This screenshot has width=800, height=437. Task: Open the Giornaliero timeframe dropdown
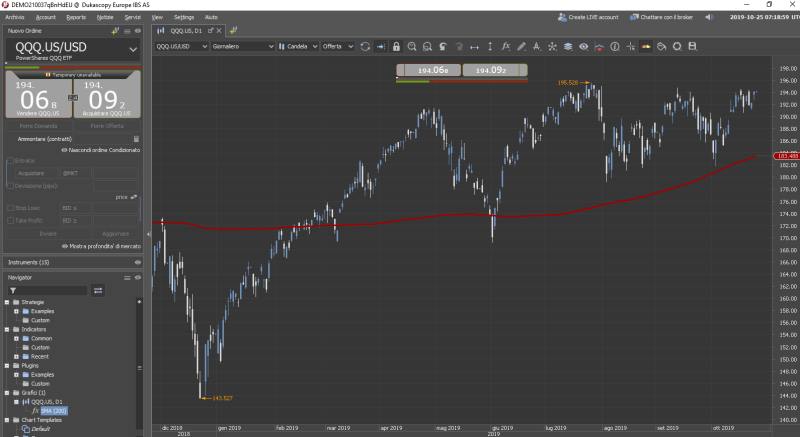point(242,46)
